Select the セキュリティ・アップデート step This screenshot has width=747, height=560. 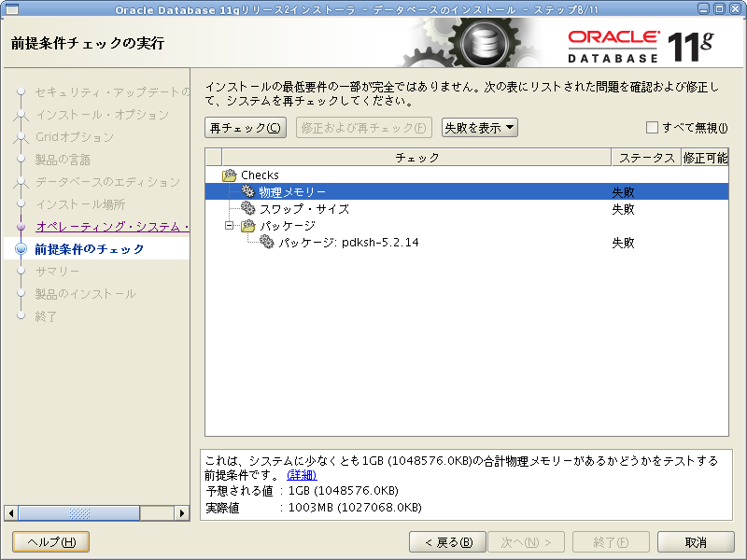112,91
